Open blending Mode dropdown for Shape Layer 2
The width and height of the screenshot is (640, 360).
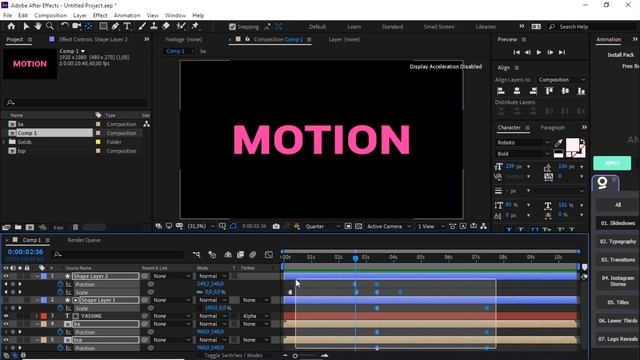coord(212,276)
